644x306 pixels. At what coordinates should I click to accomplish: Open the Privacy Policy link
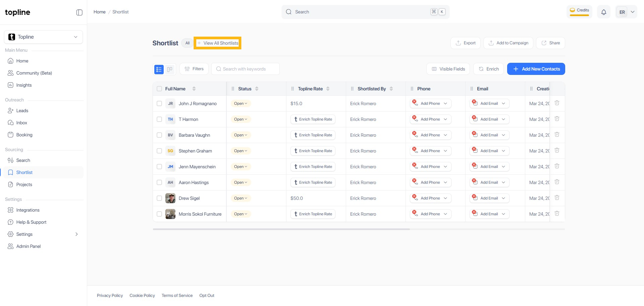point(110,296)
